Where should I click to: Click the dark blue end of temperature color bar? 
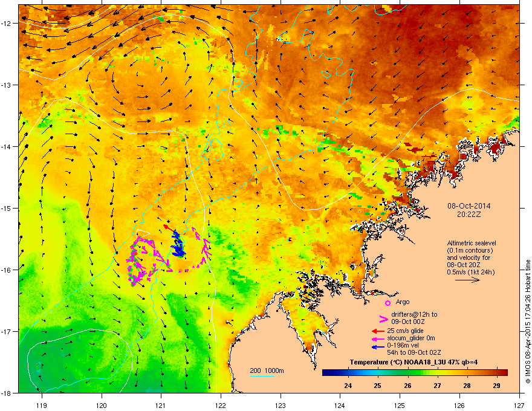[x=326, y=372]
